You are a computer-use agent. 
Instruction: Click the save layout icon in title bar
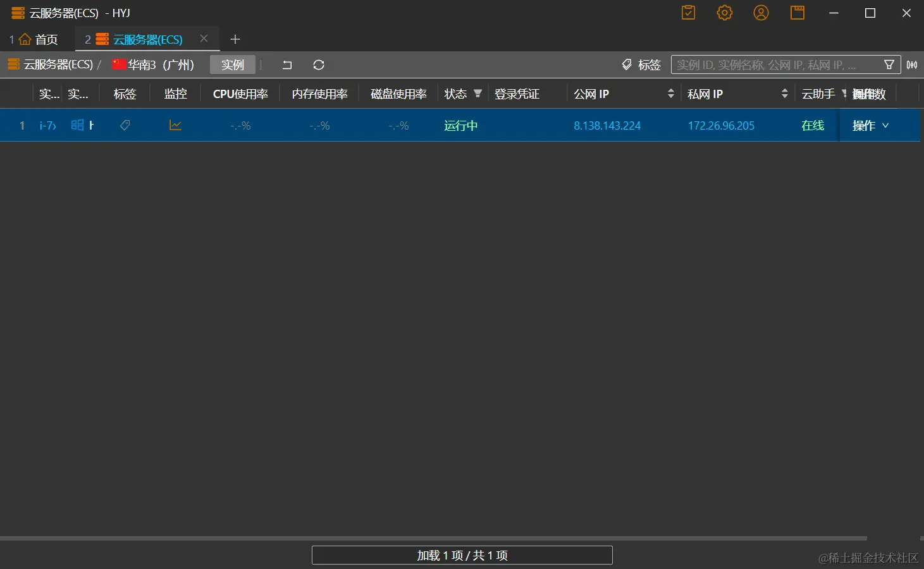pos(798,13)
